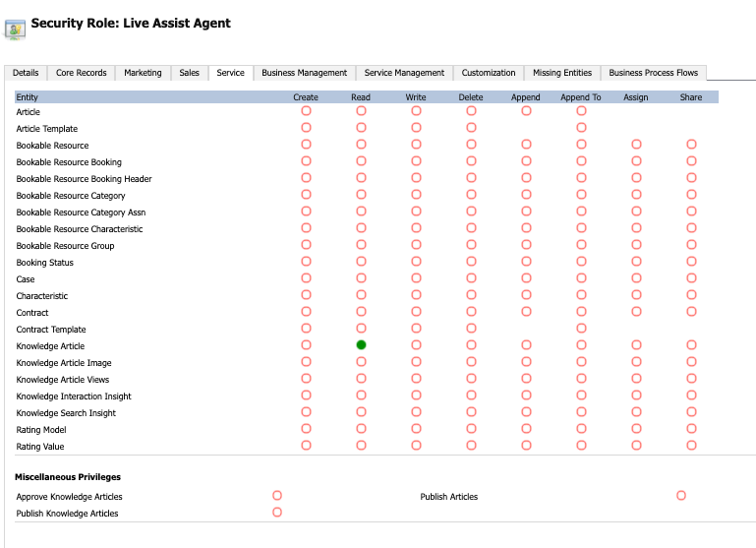Toggle Delete privilege circle for Contract
This screenshot has height=548, width=756.
click(x=471, y=312)
